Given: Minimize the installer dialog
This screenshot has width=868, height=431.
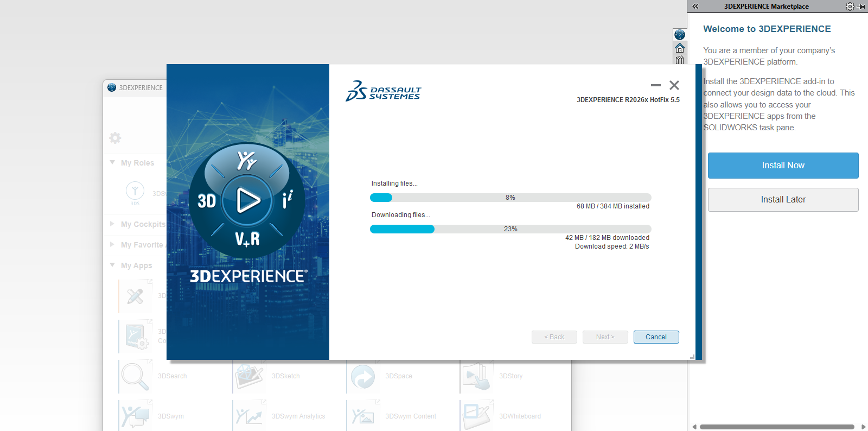Looking at the screenshot, I should tap(656, 85).
